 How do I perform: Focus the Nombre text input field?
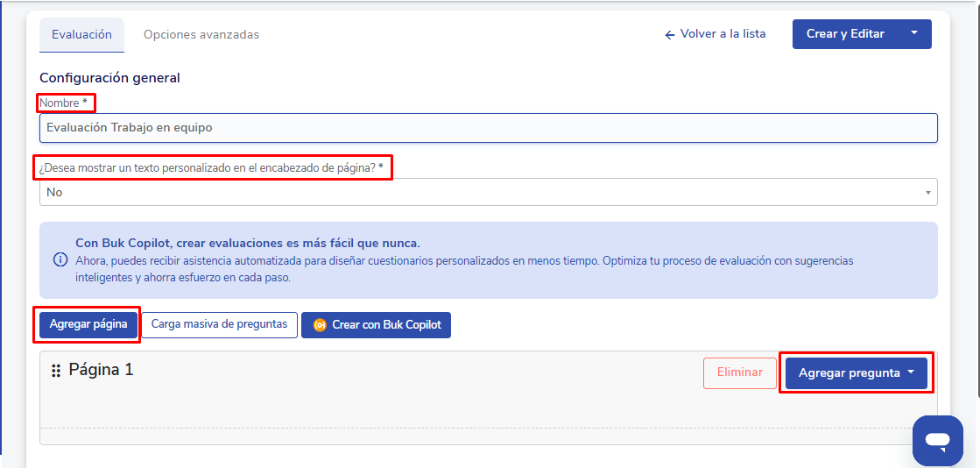[488, 128]
